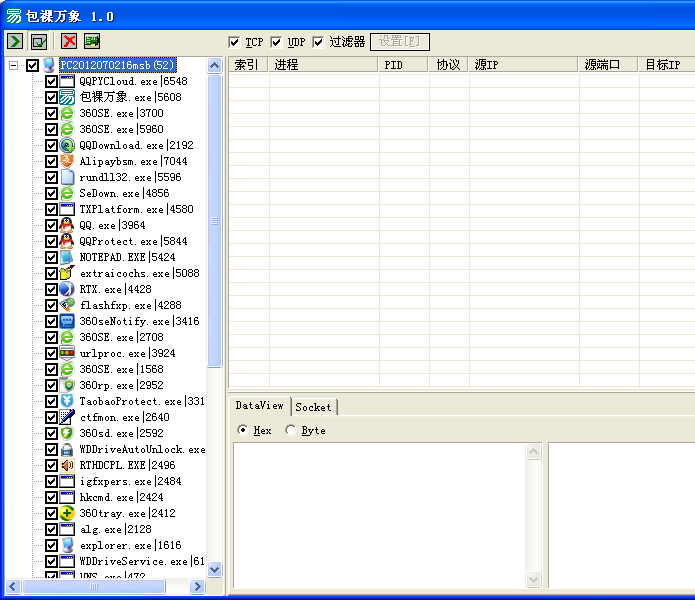Open the DataView tab
695x600 pixels.
(x=259, y=406)
